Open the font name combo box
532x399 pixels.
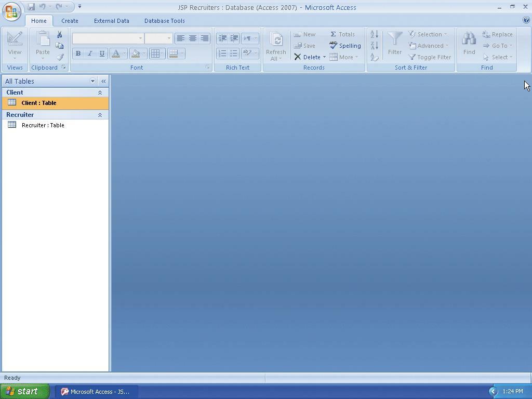(x=108, y=38)
